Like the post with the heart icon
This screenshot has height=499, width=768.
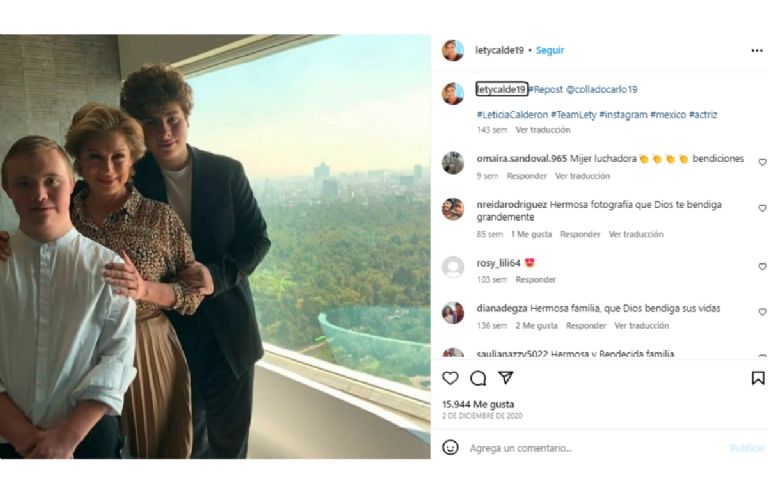[x=450, y=378]
